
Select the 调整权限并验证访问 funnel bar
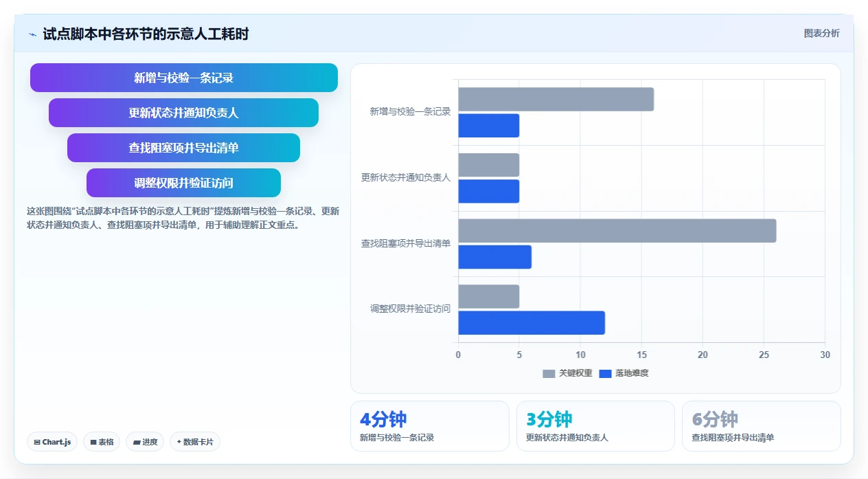coord(183,183)
